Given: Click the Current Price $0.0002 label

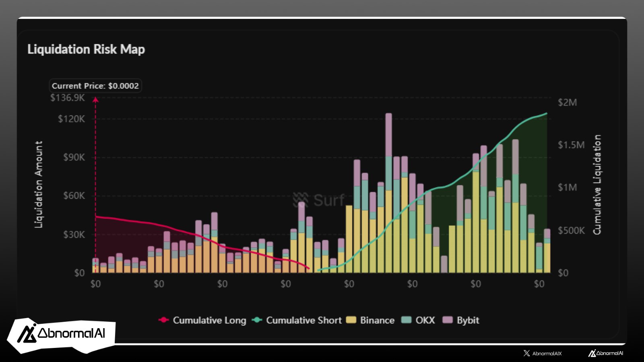Looking at the screenshot, I should 95,86.
